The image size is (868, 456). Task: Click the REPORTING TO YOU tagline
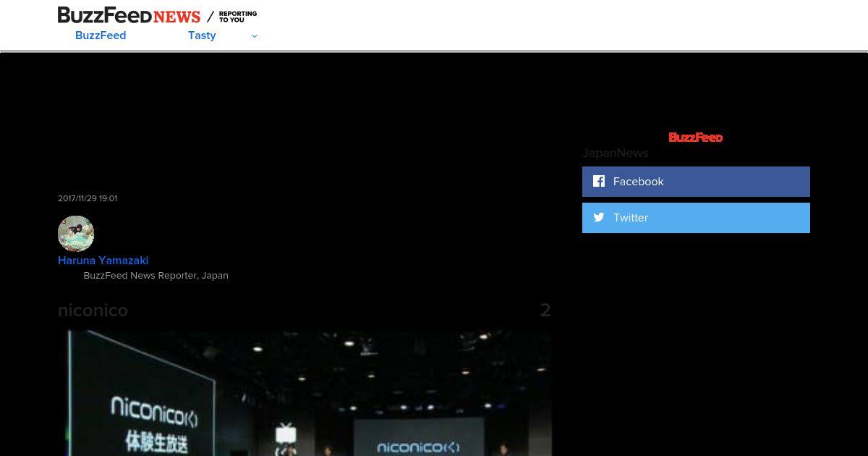point(238,17)
